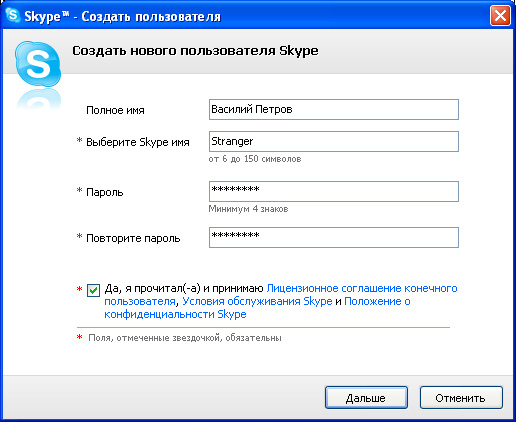516x422 pixels.
Task: Click the Дальше button
Action: [x=366, y=398]
